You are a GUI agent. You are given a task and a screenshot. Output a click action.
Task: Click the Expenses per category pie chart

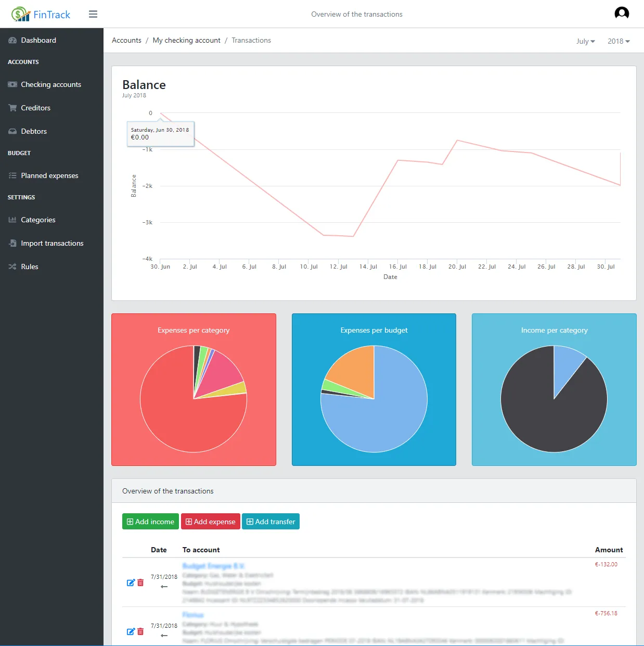[194, 399]
